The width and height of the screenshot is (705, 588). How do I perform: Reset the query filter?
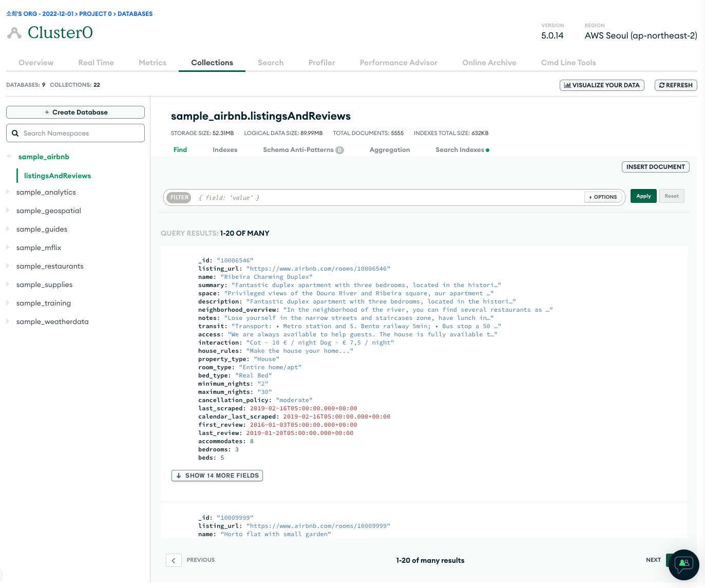pos(672,196)
